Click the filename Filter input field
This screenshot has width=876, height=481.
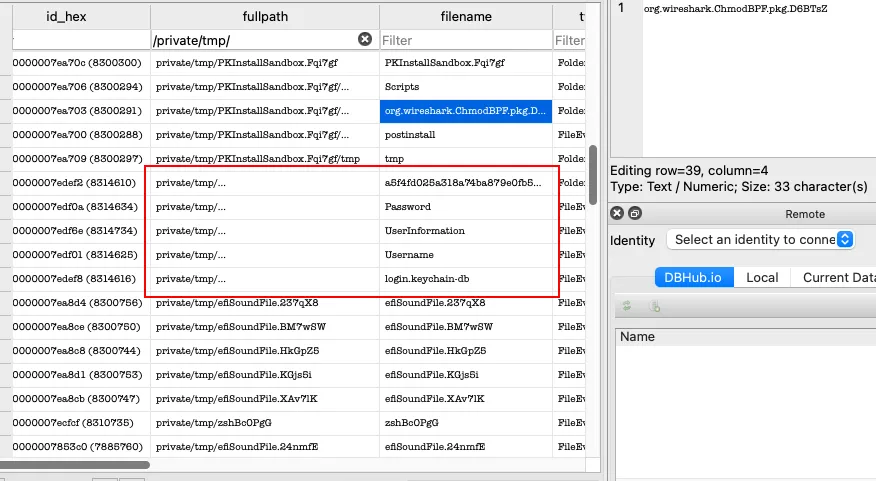coord(466,40)
